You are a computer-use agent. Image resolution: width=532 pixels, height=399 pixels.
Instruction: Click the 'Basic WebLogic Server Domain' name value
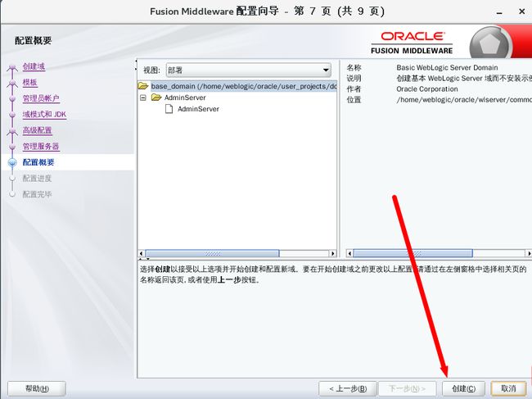(x=447, y=67)
